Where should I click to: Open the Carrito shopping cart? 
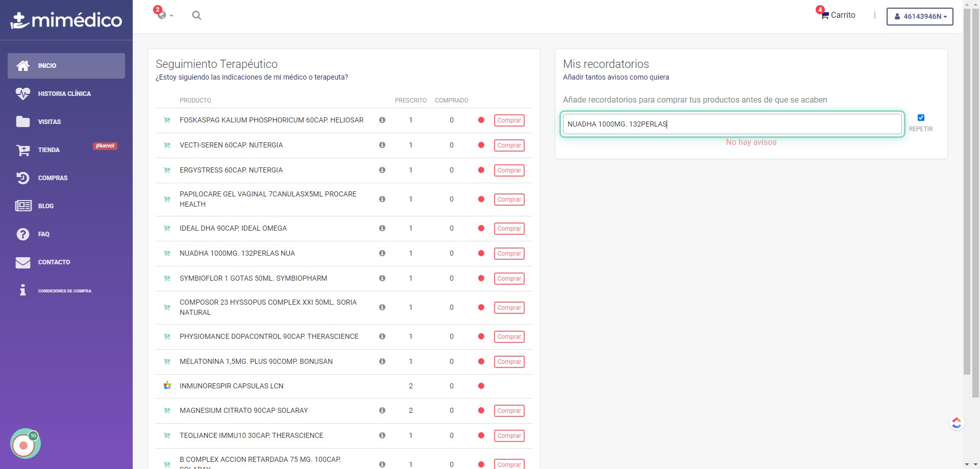coord(838,15)
